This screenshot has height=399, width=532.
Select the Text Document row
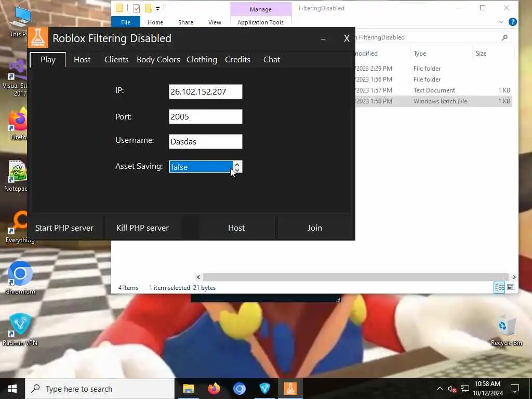pos(433,90)
